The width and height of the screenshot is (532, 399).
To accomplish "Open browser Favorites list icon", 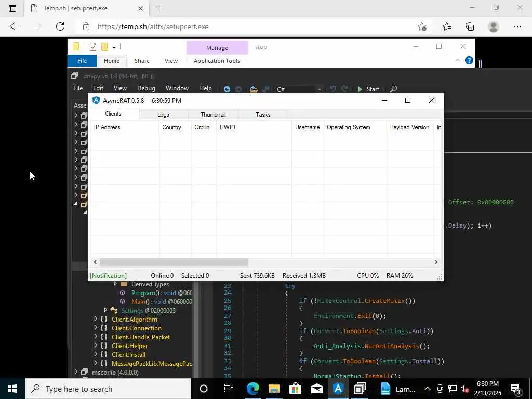I will [x=446, y=26].
